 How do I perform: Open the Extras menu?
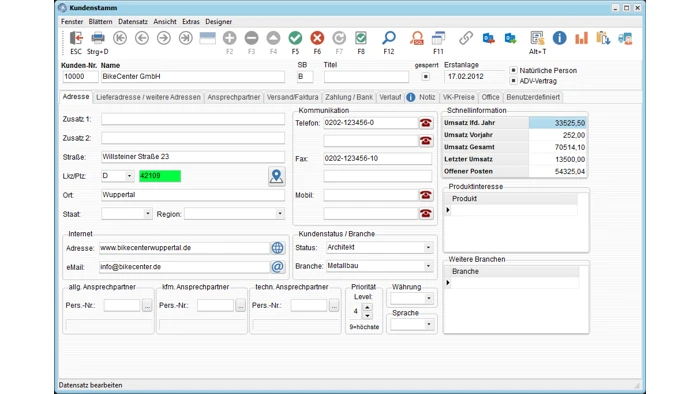pos(191,21)
